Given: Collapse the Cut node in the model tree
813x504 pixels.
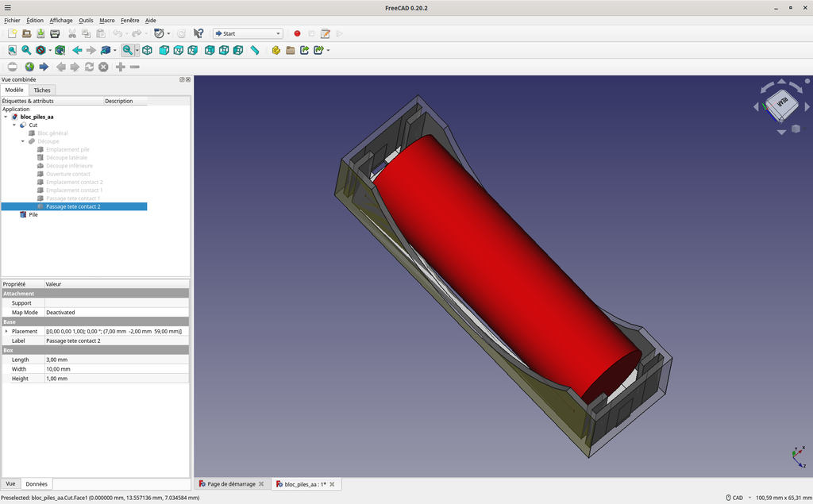Looking at the screenshot, I should point(13,125).
